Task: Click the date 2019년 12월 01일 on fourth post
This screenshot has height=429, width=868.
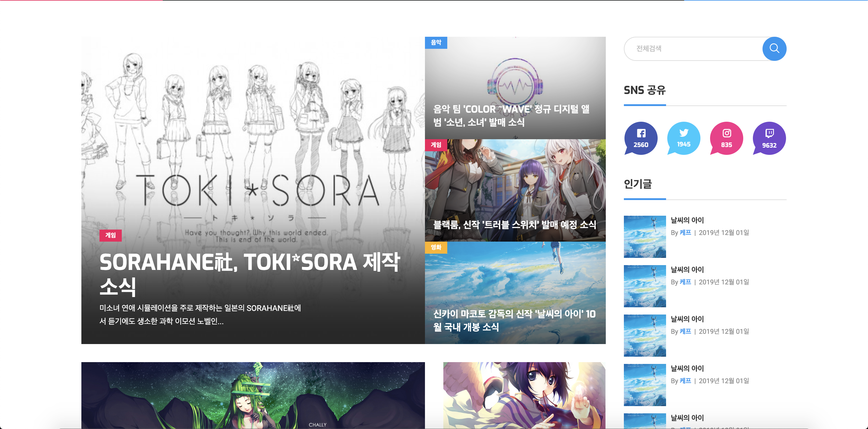Action: [724, 381]
